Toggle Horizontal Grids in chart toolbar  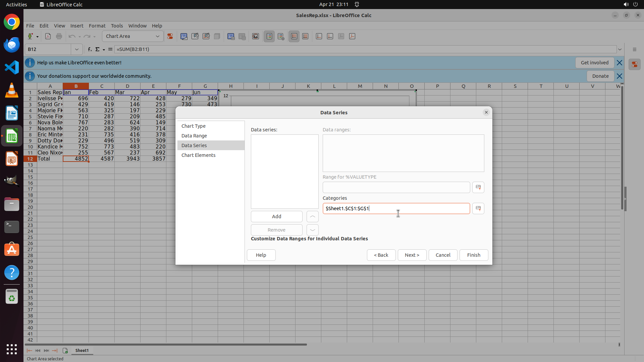point(294,36)
